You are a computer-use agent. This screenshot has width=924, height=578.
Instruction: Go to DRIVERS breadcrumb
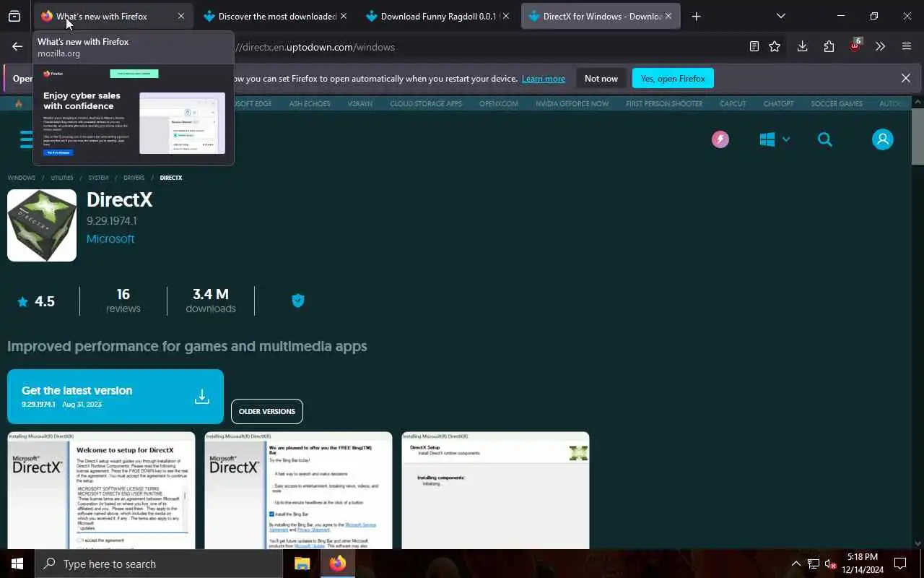(x=134, y=178)
